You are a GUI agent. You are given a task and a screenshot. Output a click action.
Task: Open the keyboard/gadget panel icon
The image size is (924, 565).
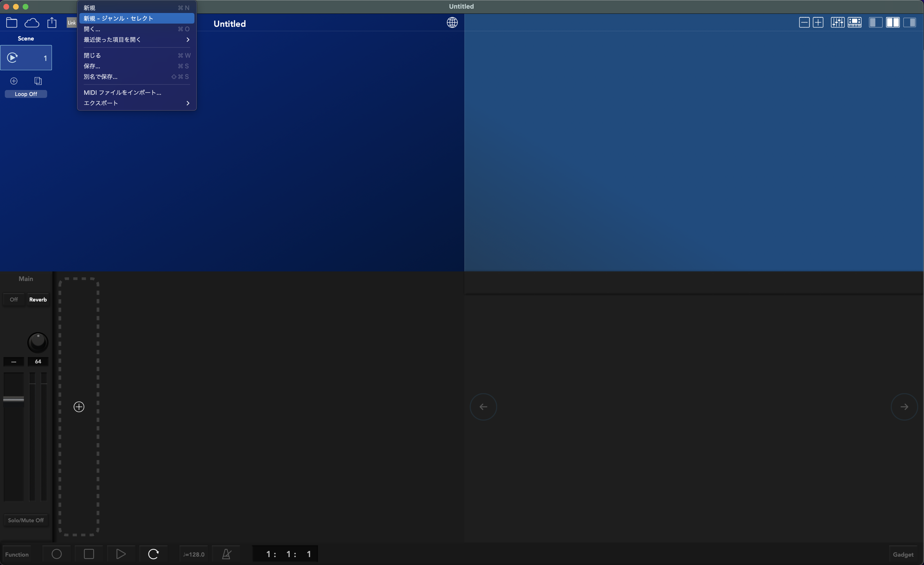click(x=855, y=22)
